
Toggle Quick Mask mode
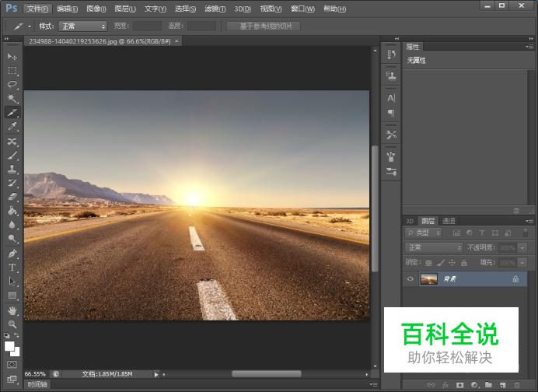[x=12, y=365]
